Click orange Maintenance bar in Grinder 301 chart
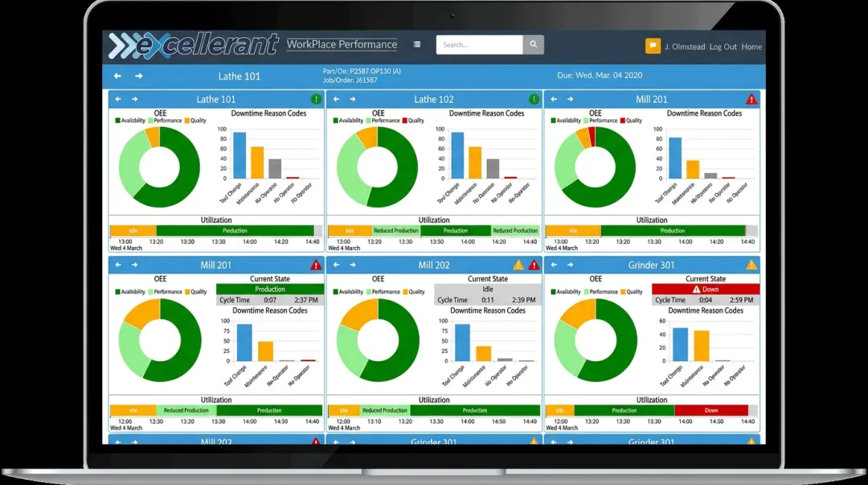 coord(702,346)
